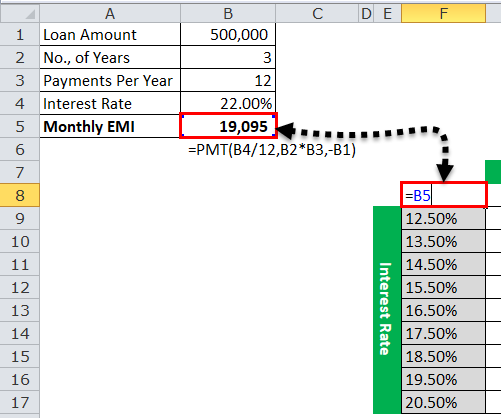
Task: Select the 500,000 loan value cell
Action: (x=228, y=34)
